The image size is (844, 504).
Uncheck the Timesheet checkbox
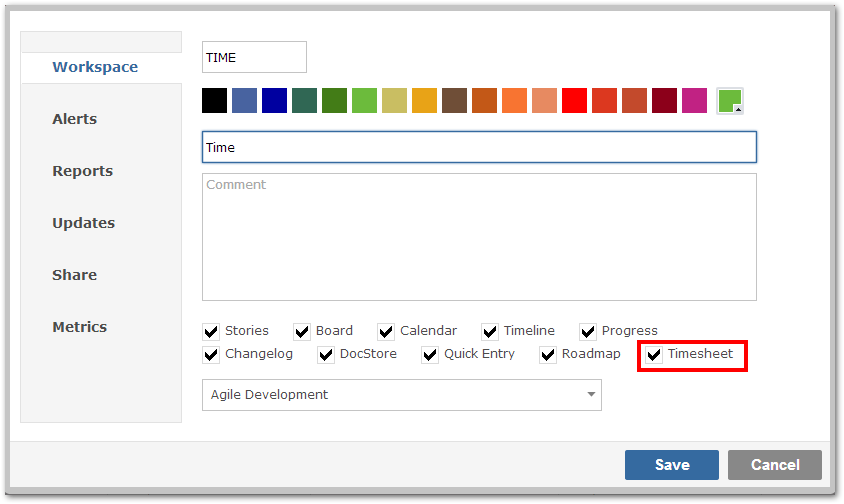pyautogui.click(x=654, y=355)
